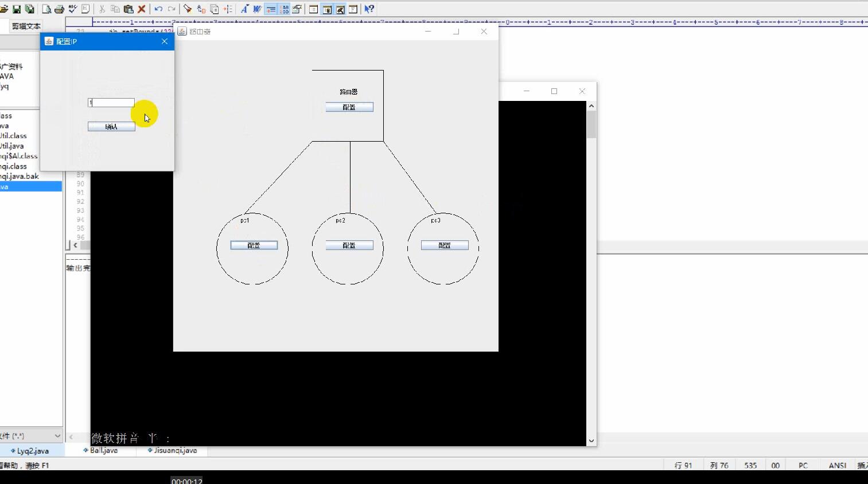Select the highlighted .java file row
The image size is (868, 484).
[x=31, y=186]
